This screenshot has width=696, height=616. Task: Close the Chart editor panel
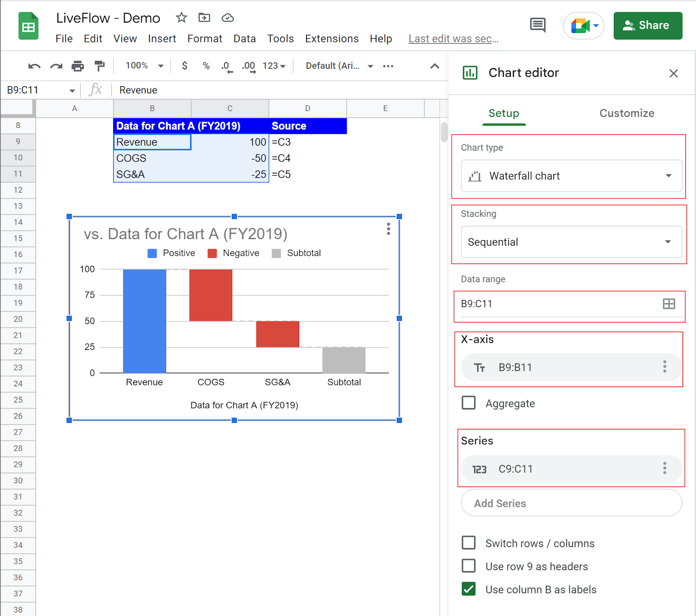(x=673, y=73)
